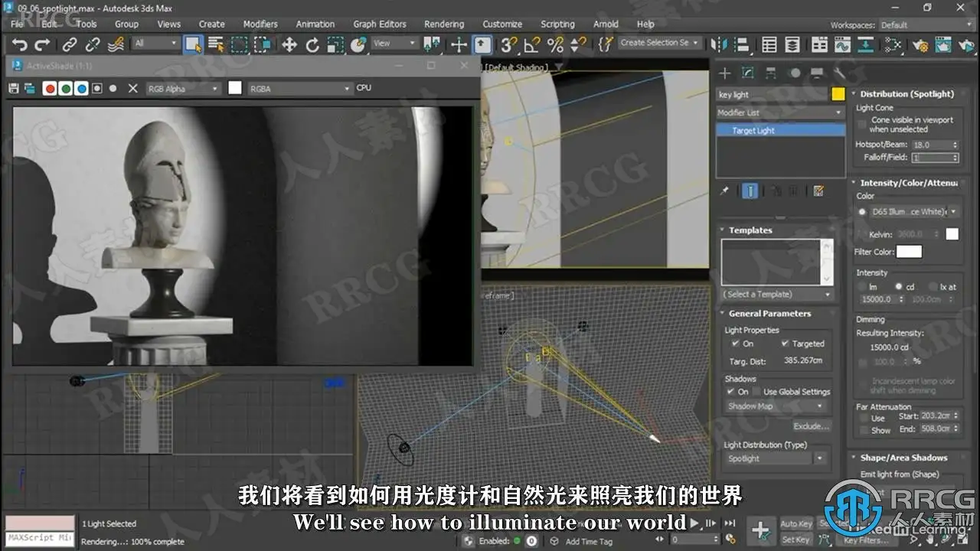Screen dimensions: 980x551
Task: Select the cd intensity unit radio
Action: (x=899, y=287)
